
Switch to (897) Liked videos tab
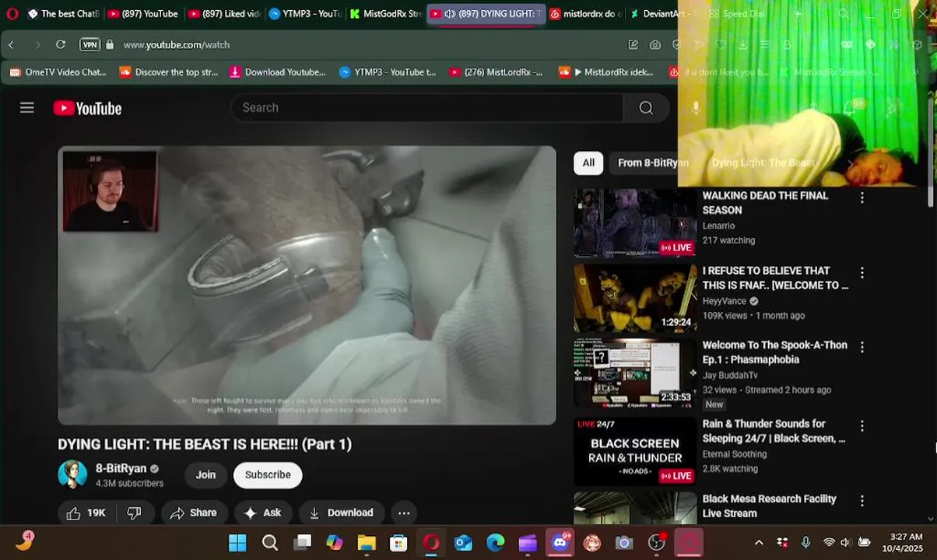click(223, 13)
